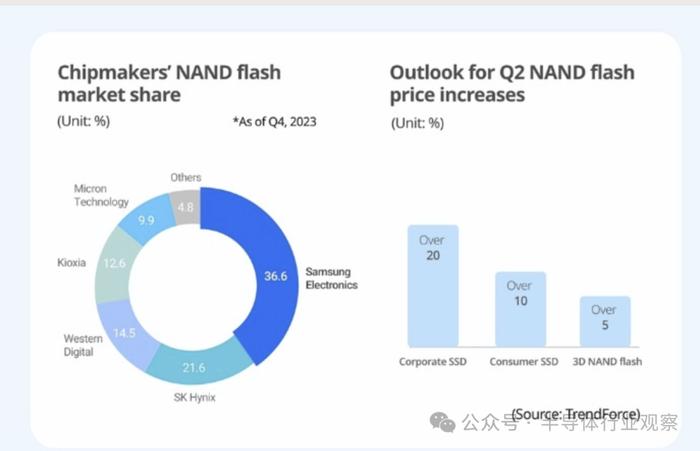Click the SK Hynix label text

(x=195, y=397)
